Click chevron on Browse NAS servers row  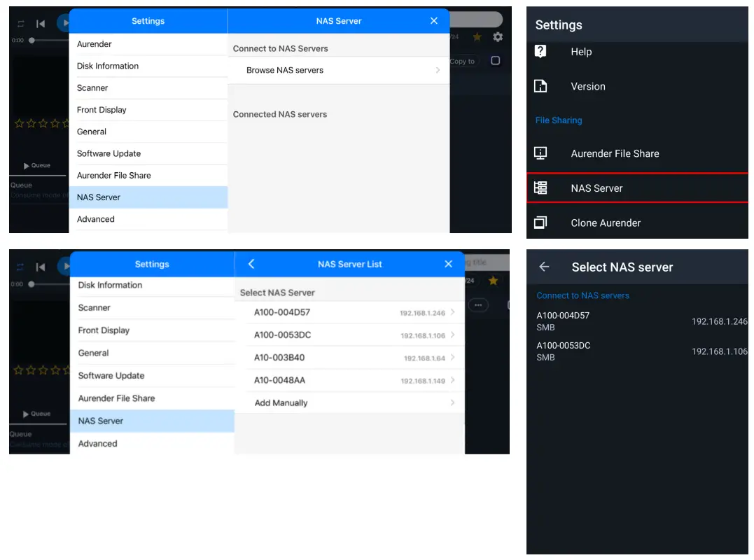(438, 70)
